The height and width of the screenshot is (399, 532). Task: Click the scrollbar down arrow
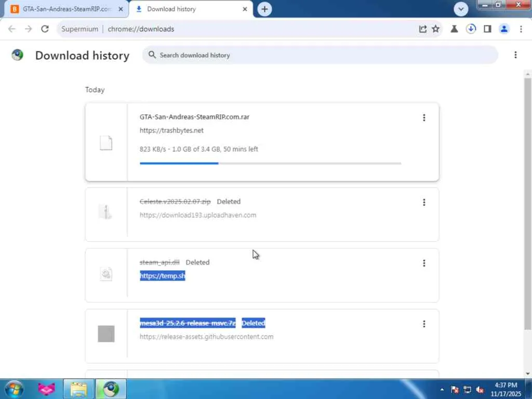pos(528,374)
